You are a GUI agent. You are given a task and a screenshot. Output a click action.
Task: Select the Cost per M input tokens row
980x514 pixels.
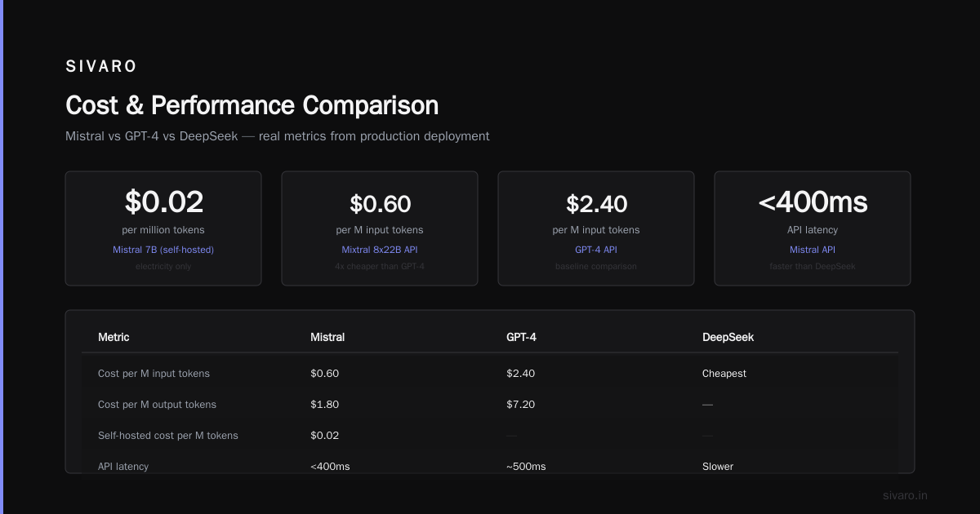pos(490,374)
